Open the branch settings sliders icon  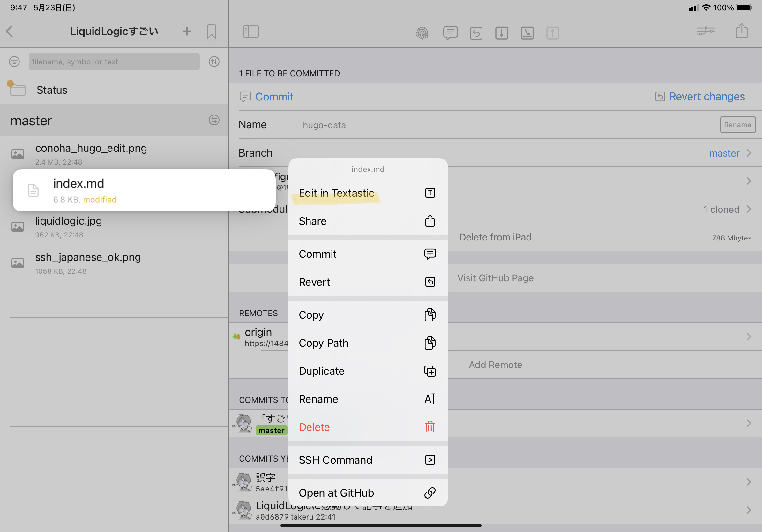click(x=705, y=31)
